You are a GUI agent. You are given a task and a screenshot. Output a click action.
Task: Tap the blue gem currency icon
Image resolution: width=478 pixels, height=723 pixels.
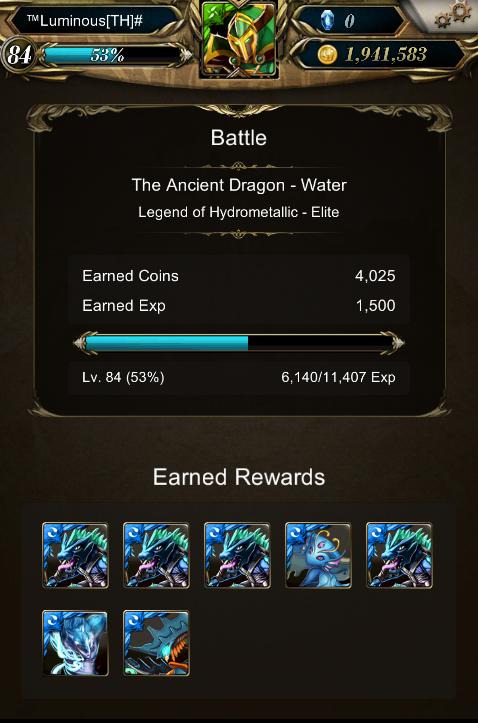(327, 20)
